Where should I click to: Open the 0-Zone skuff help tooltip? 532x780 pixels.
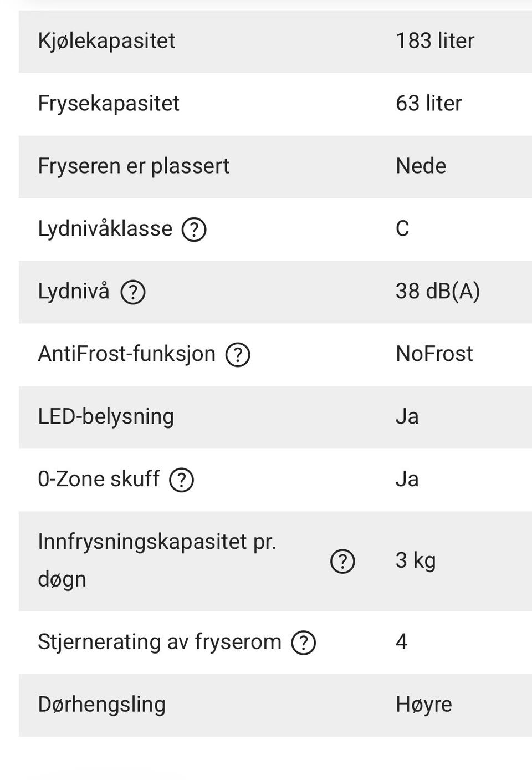click(181, 480)
